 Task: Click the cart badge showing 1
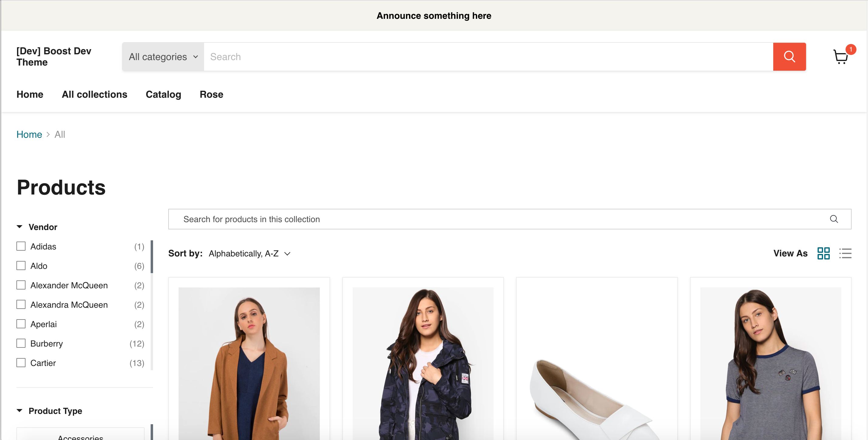[850, 49]
